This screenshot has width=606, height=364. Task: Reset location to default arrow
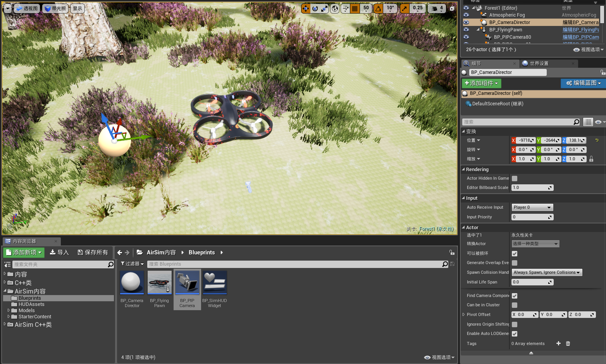(597, 140)
